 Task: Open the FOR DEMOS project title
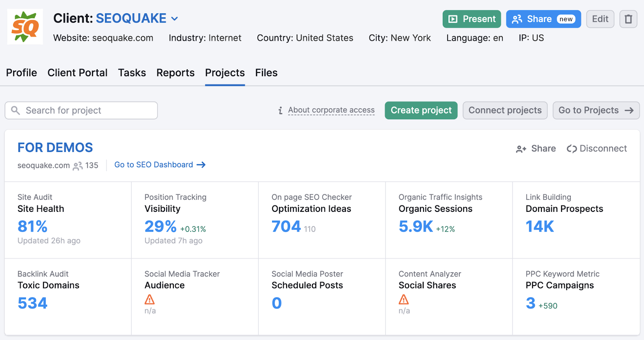tap(55, 147)
